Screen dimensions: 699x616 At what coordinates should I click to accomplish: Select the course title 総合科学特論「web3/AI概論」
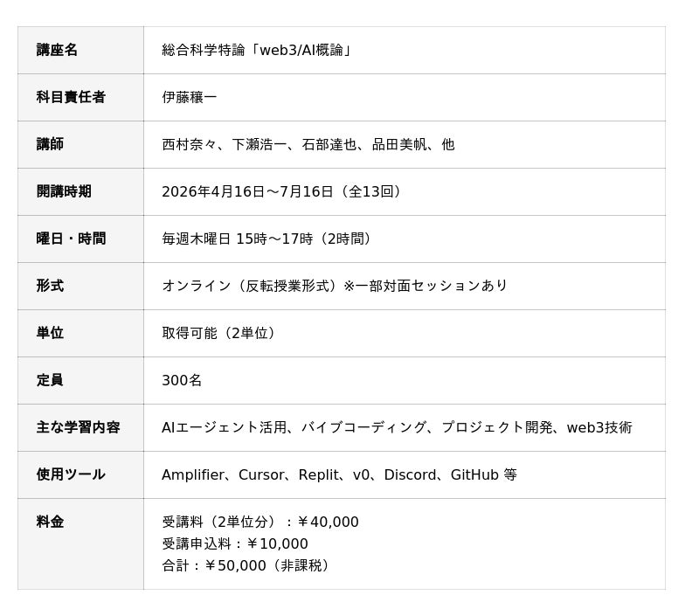point(257,51)
